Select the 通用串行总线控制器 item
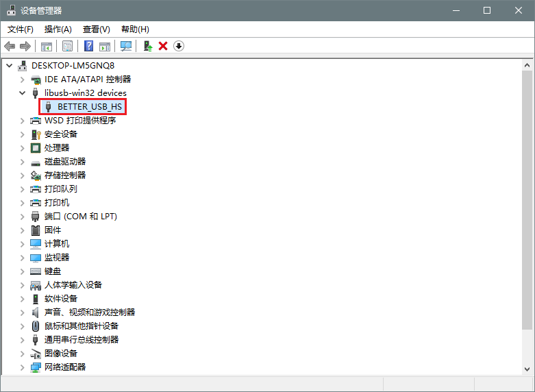 click(81, 340)
